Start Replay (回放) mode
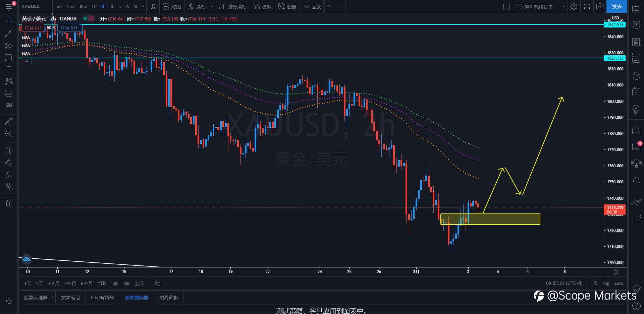The width and height of the screenshot is (644, 314). point(312,6)
